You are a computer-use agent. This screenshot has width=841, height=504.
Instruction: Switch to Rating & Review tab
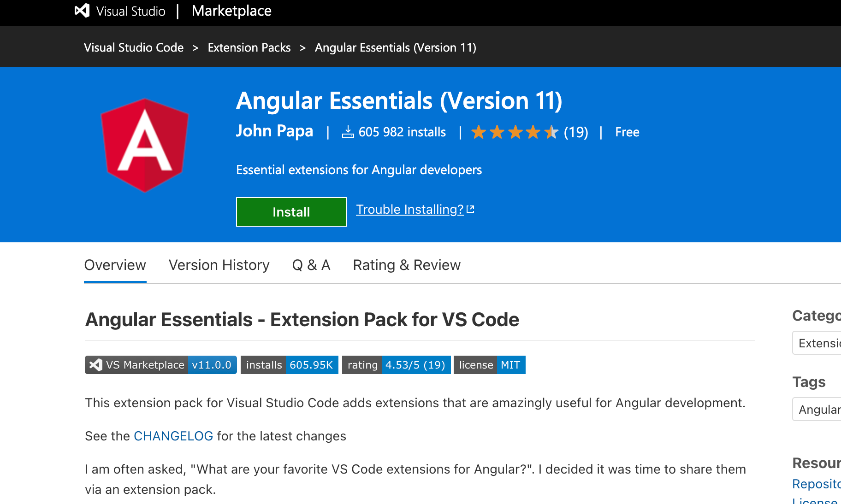[407, 265]
